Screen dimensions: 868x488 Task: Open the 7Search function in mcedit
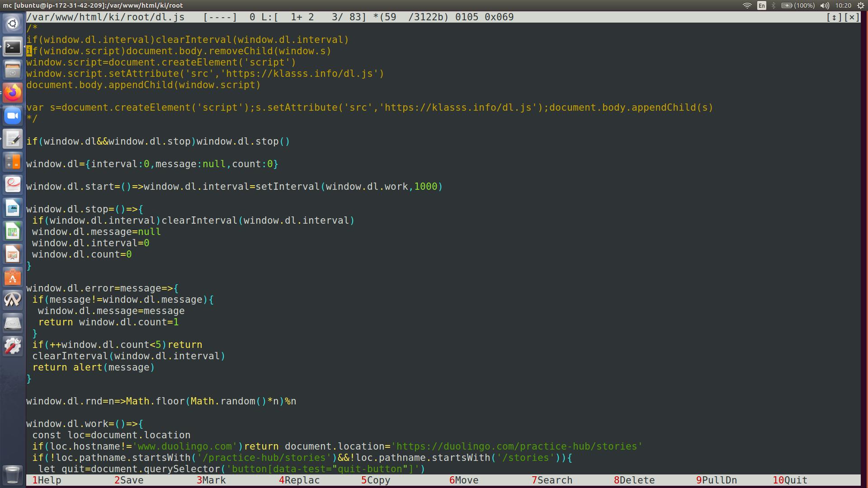coord(552,480)
